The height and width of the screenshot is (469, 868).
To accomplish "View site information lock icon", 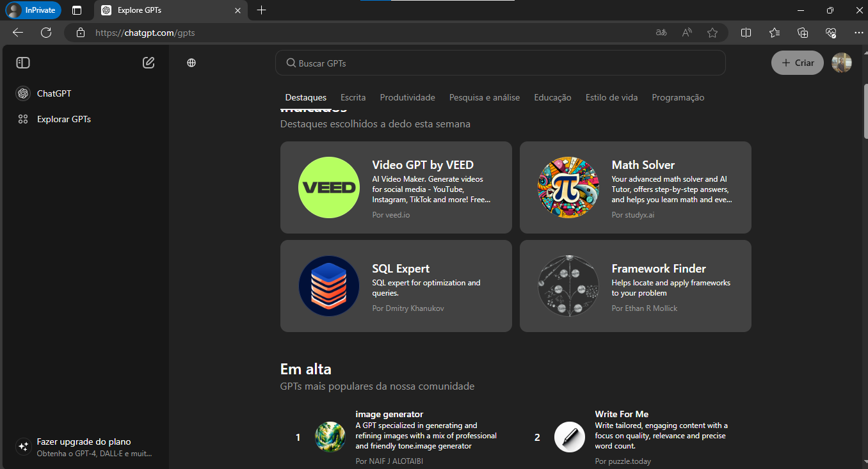I will [80, 33].
